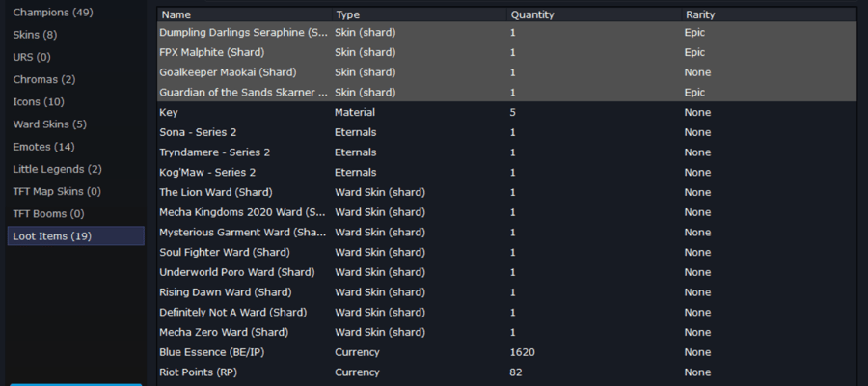This screenshot has height=386, width=868.
Task: Click None rarity of Goalkeeper Maokai row
Action: coord(697,72)
